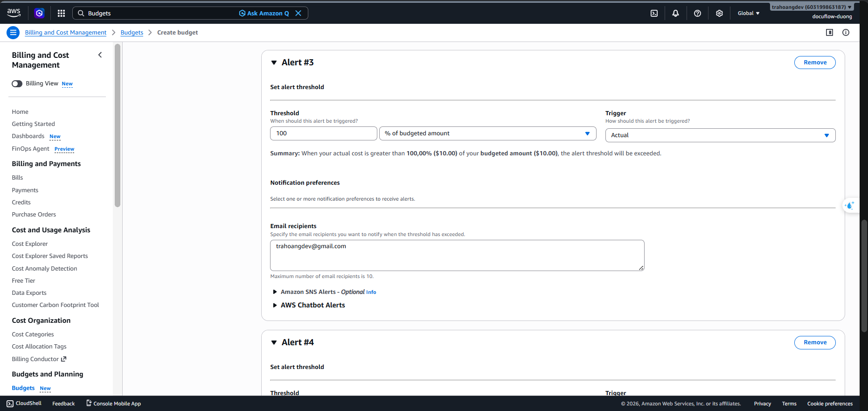Open Cost Explorer Saved Reports
868x411 pixels.
[x=50, y=256]
